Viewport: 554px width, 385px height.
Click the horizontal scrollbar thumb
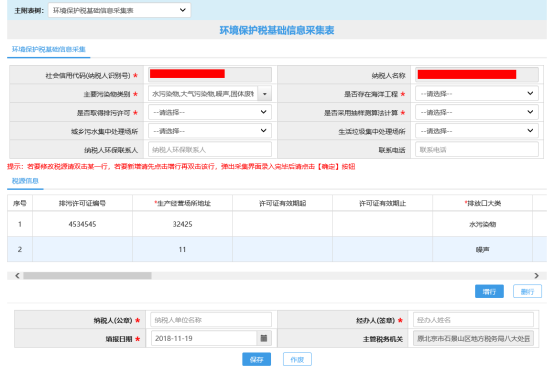pyautogui.click(x=87, y=276)
